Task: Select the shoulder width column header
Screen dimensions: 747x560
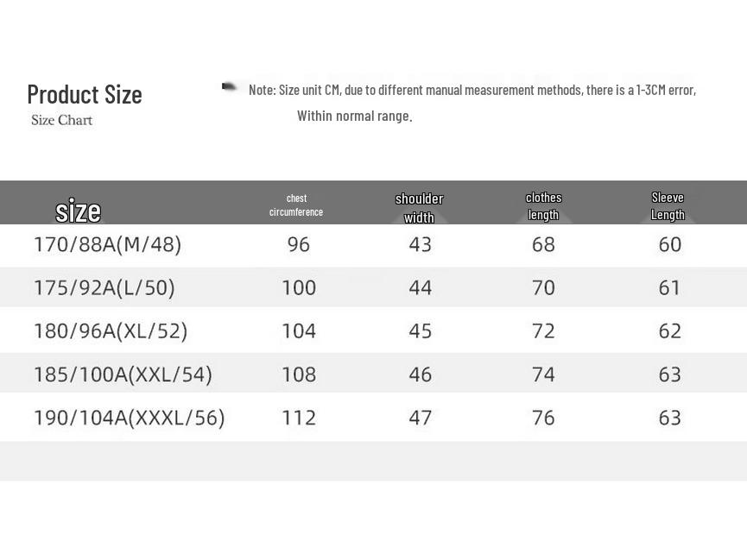Action: coord(419,208)
